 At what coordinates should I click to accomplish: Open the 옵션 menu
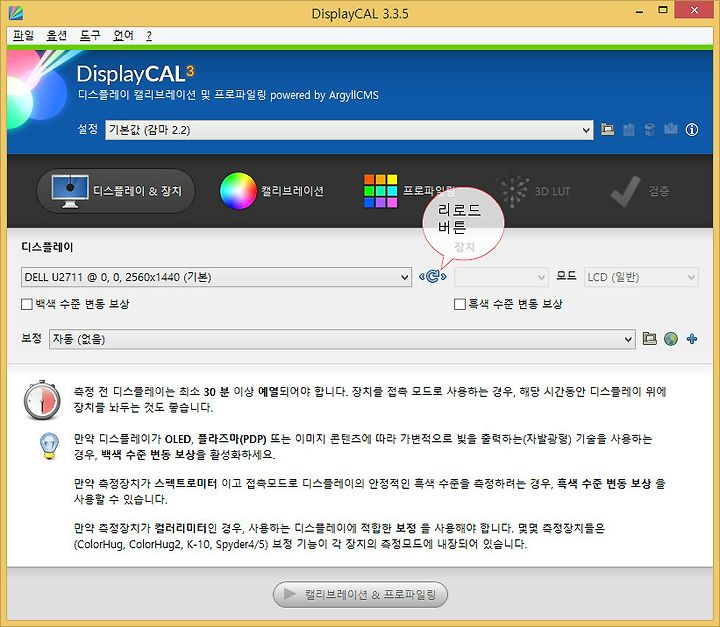(57, 36)
